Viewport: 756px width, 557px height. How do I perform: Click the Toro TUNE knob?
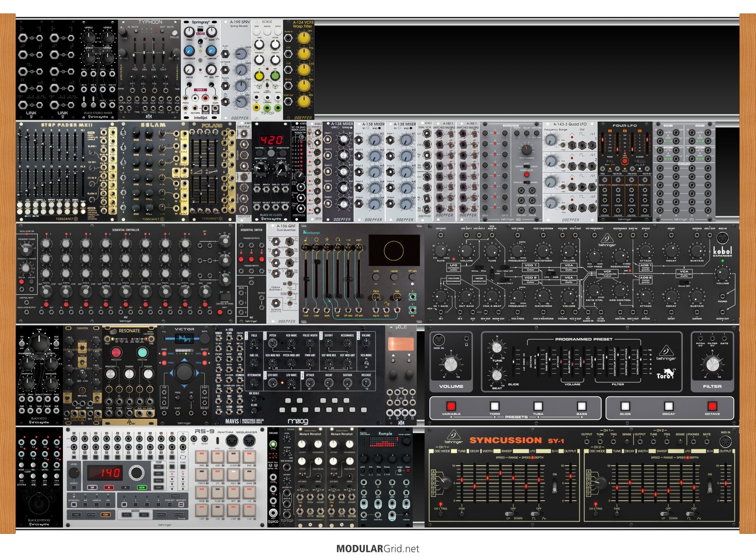coord(497,348)
